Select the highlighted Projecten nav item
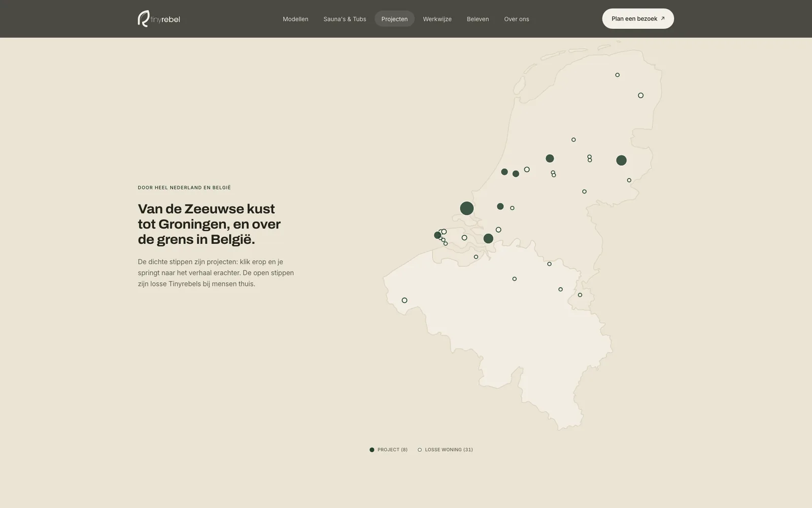 (394, 19)
